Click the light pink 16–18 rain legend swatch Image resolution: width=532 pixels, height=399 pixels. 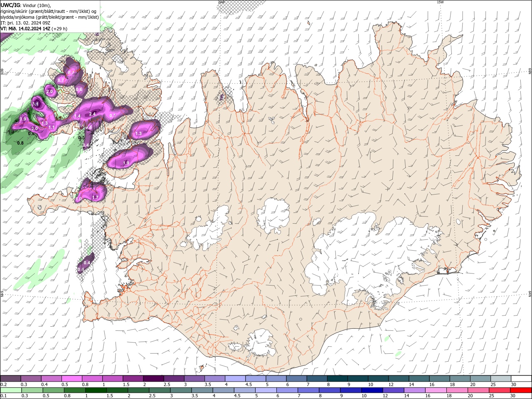click(x=436, y=390)
